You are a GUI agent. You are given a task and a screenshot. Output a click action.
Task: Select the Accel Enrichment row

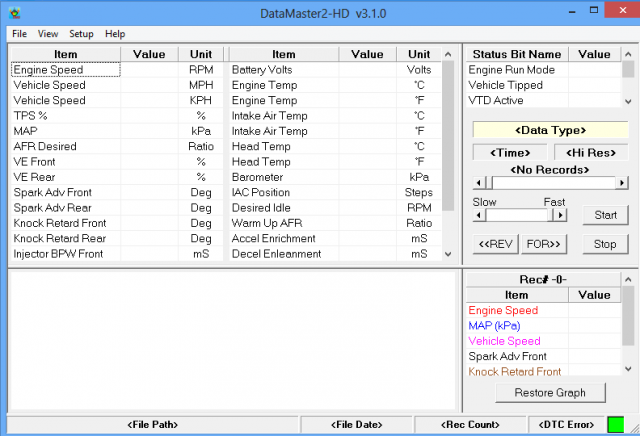(x=336, y=238)
